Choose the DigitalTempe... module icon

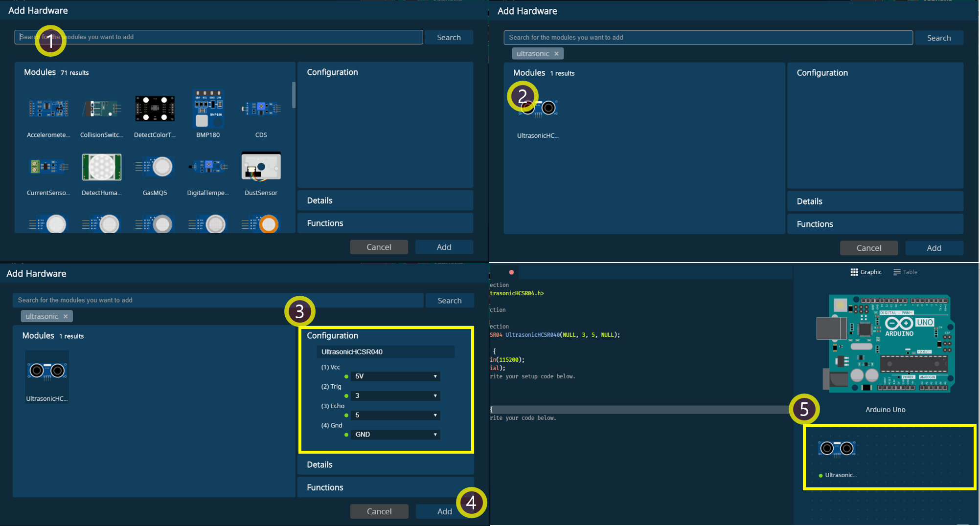pyautogui.click(x=208, y=167)
